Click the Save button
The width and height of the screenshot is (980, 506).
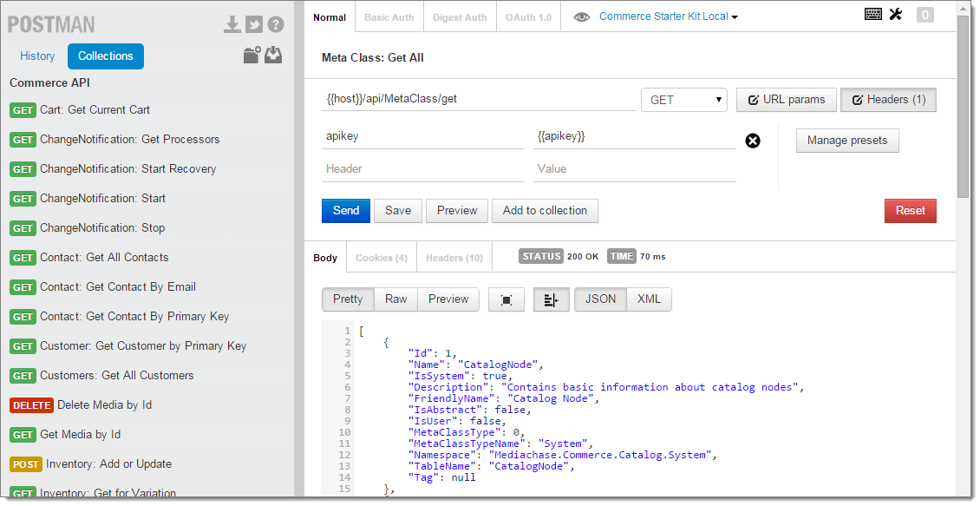pos(398,211)
